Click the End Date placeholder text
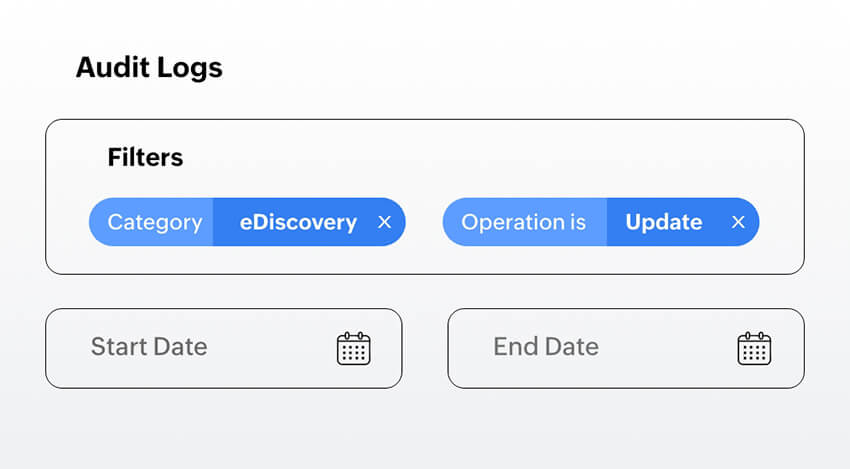Image resolution: width=850 pixels, height=469 pixels. click(x=546, y=347)
